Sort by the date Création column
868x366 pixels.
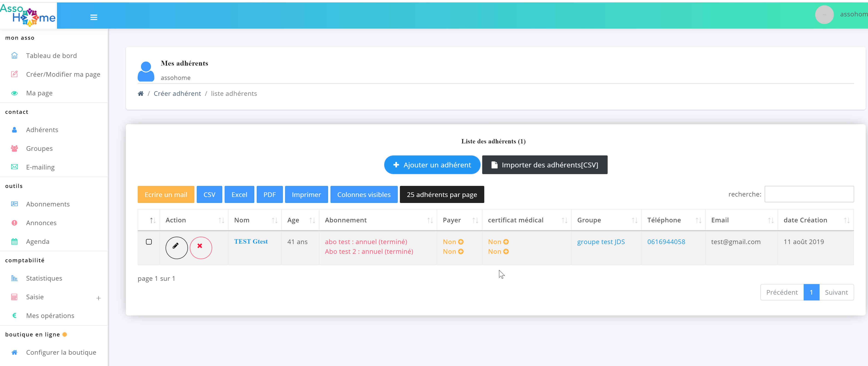tap(815, 220)
